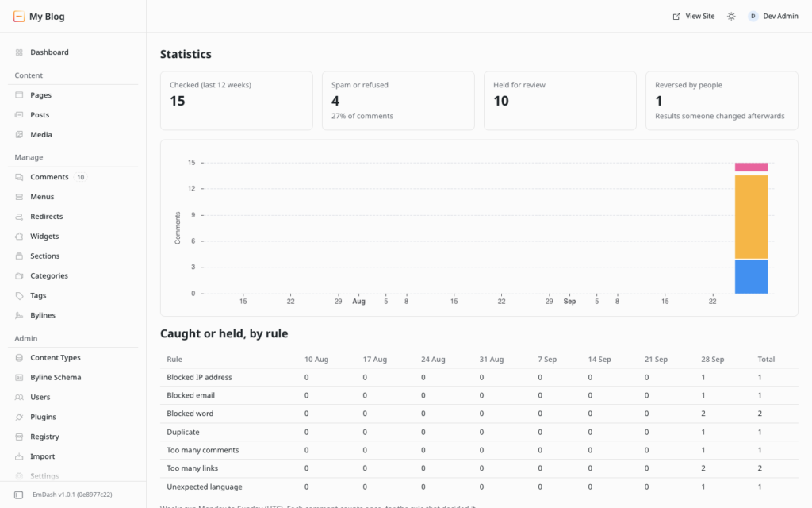This screenshot has width=812, height=508.
Task: Click the EmDash v1.0.1 version text
Action: [x=72, y=495]
